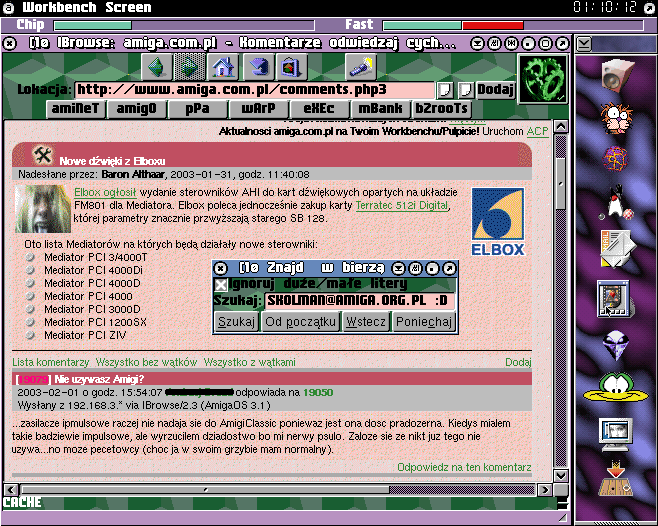Click the horizontal scrollbar knob
Image resolution: width=658 pixels, height=526 pixels.
(x=206, y=489)
